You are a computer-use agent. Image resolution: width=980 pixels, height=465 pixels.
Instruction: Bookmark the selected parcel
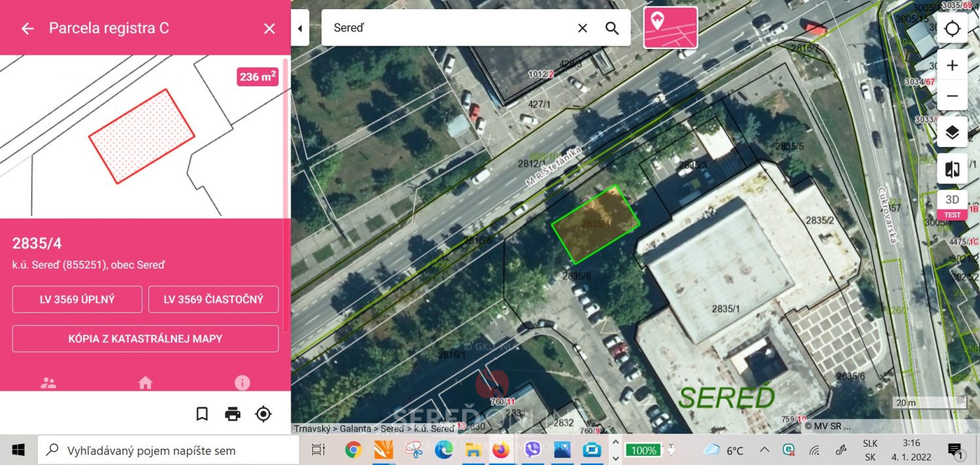coord(202,413)
